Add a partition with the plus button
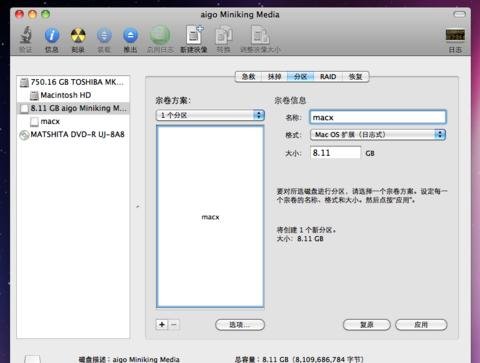Viewport: 480px width, 363px height. [162, 325]
